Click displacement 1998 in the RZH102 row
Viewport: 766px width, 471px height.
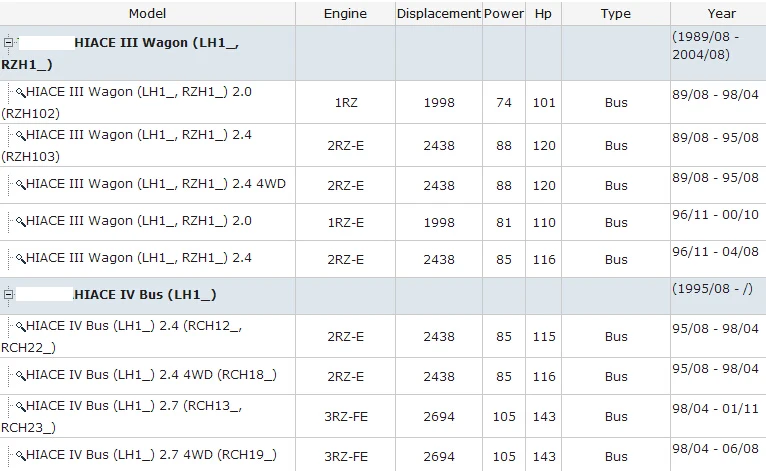[x=439, y=103]
